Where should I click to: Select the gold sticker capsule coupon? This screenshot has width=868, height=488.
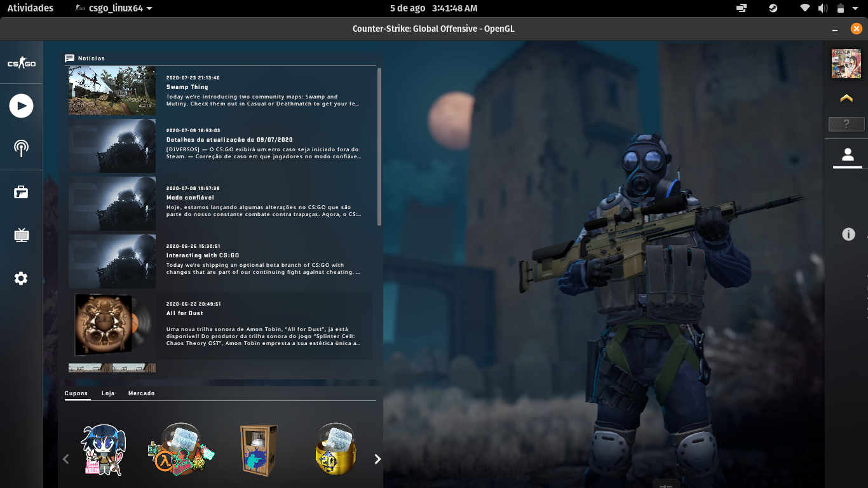point(336,449)
